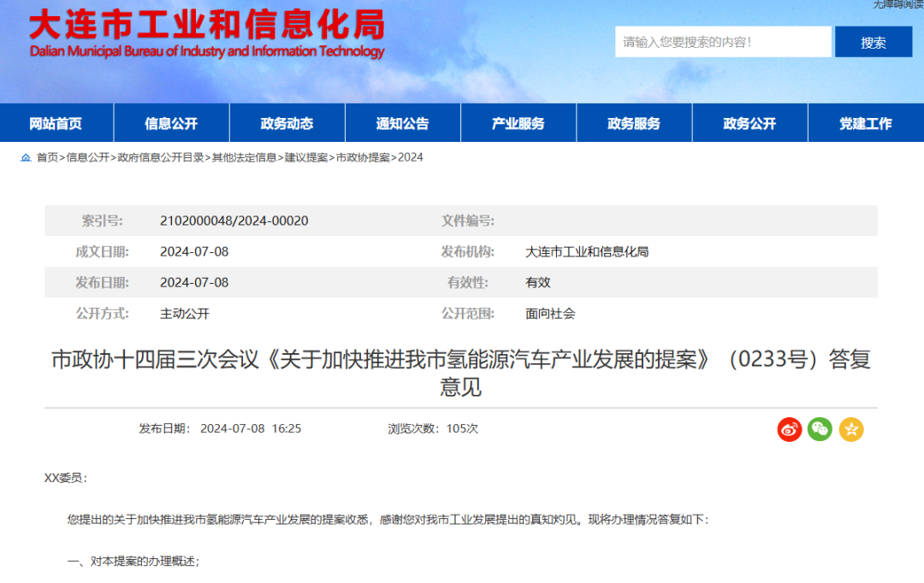Go to 政务公开 in the navigation bar
924x583 pixels.
pyautogui.click(x=749, y=123)
